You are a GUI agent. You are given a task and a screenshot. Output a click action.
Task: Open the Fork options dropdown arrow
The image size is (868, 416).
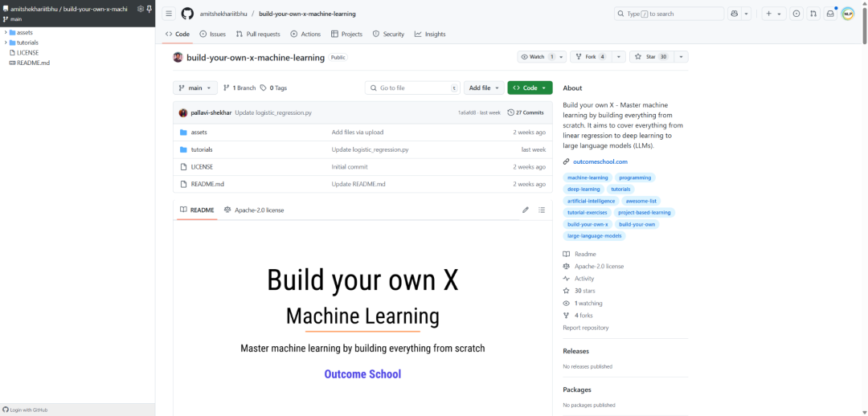[620, 56]
